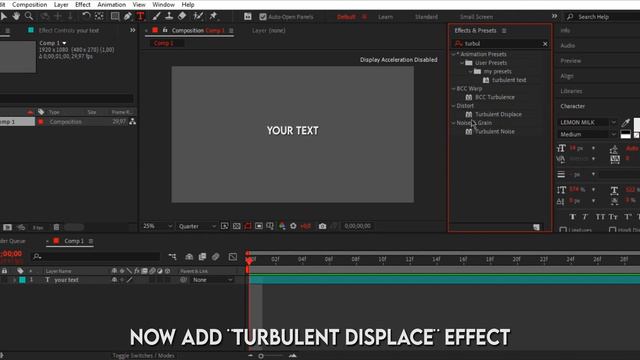Click flowchart icon beside Comp 1 project item
This screenshot has height=360, width=640.
click(x=133, y=122)
